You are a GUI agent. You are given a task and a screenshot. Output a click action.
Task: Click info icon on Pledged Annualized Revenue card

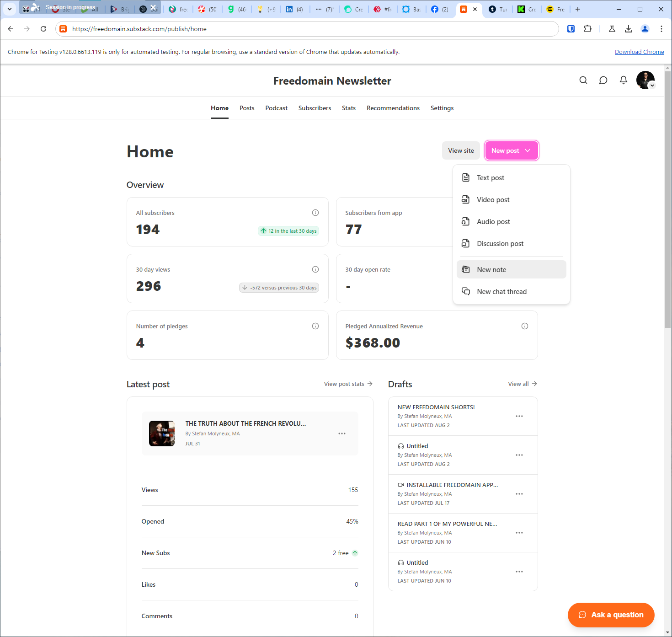pyautogui.click(x=525, y=326)
